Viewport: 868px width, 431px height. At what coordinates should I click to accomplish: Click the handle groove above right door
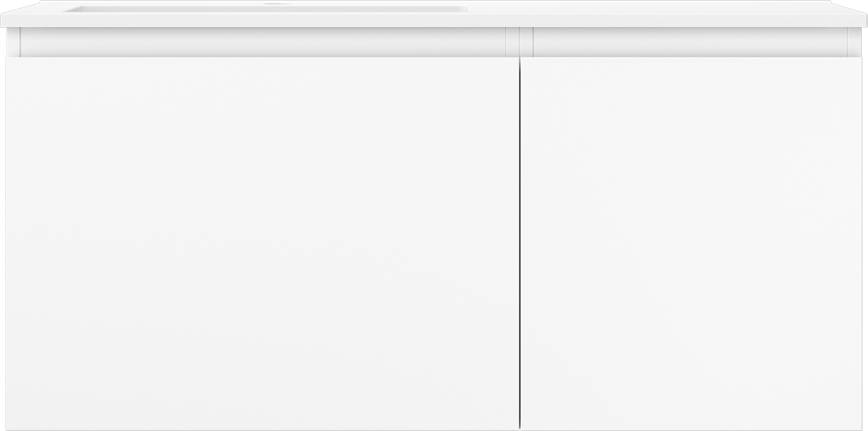point(690,42)
